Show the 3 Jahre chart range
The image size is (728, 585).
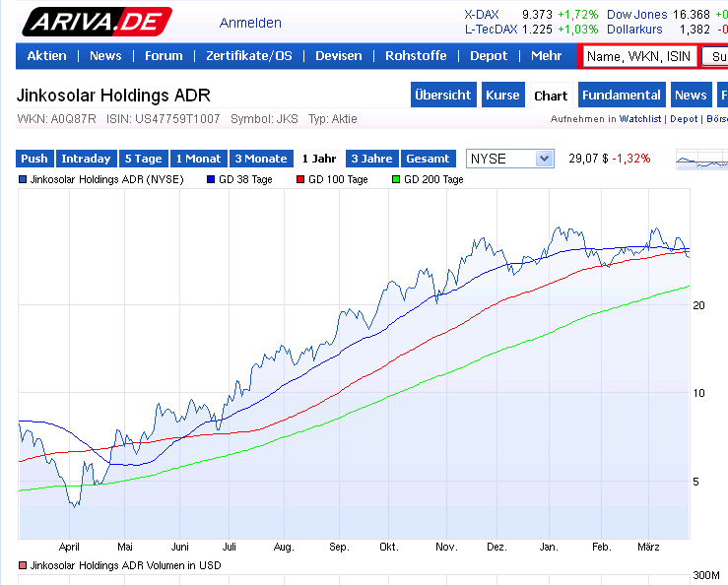point(372,159)
